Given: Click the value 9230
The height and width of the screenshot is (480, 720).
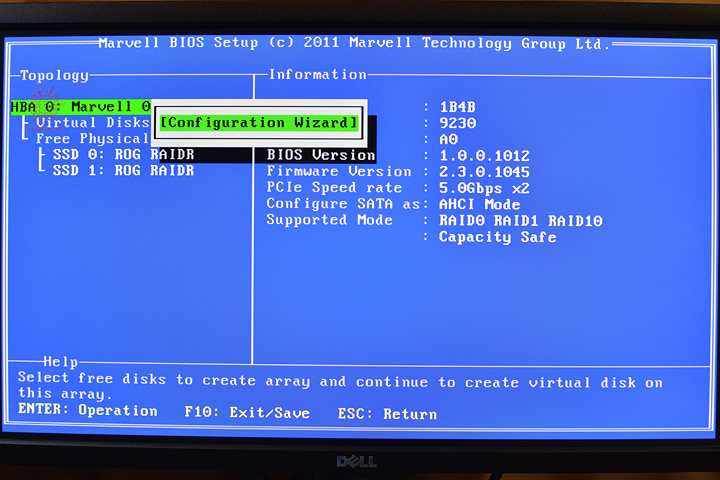Looking at the screenshot, I should tap(457, 123).
